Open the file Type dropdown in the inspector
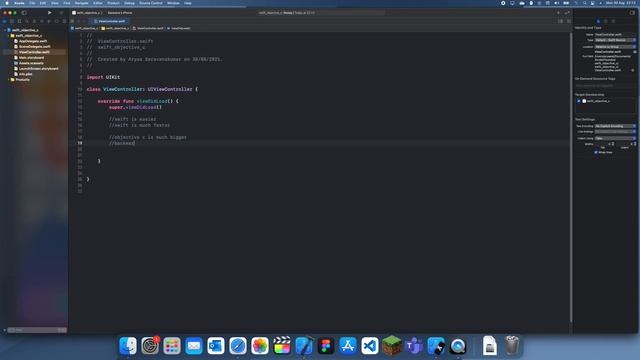The width and height of the screenshot is (640, 360). click(x=615, y=40)
